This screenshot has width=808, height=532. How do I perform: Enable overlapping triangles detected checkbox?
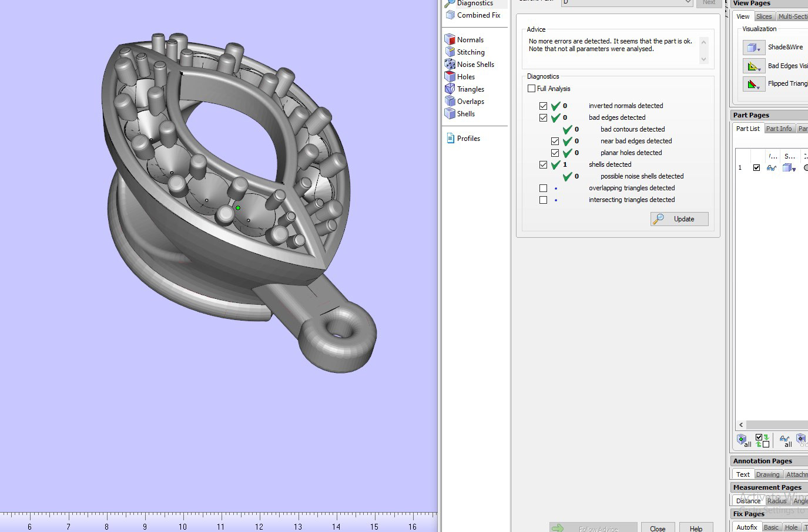(543, 188)
